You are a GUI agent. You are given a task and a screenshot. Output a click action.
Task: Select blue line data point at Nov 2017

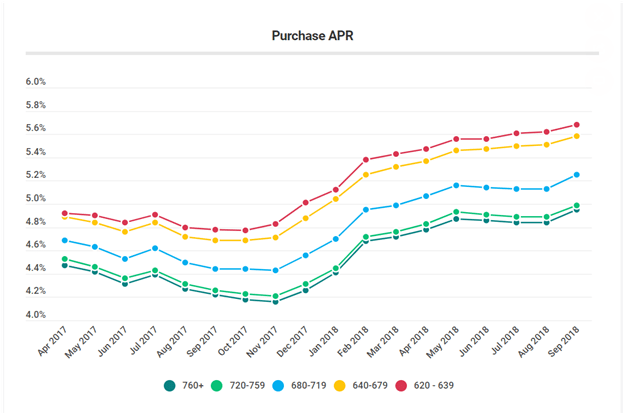(x=275, y=270)
